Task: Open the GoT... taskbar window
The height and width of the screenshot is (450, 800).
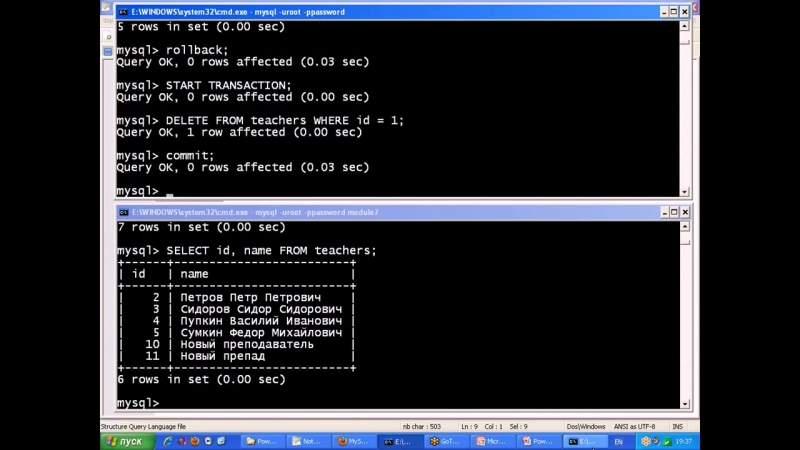Action: (x=447, y=441)
